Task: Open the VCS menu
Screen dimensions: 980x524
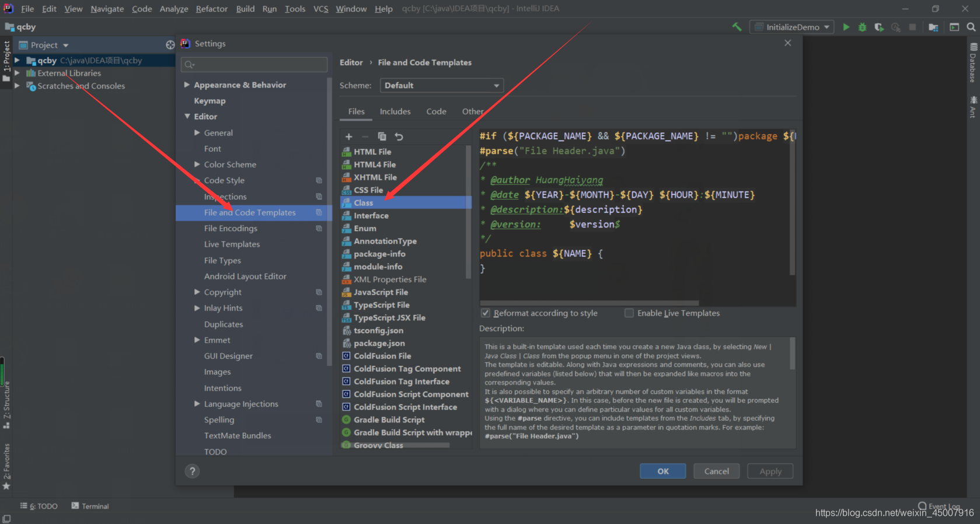Action: [x=320, y=9]
